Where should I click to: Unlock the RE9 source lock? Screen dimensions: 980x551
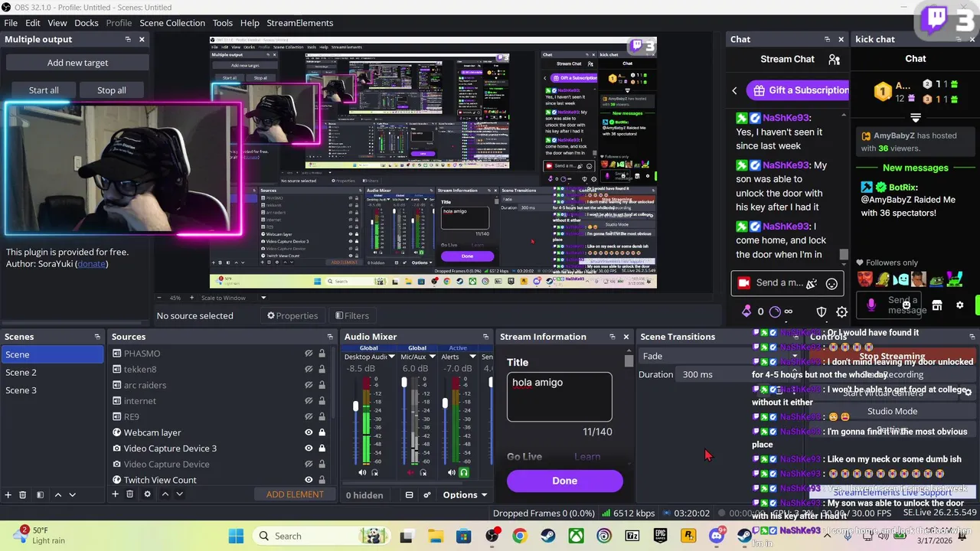tap(322, 416)
